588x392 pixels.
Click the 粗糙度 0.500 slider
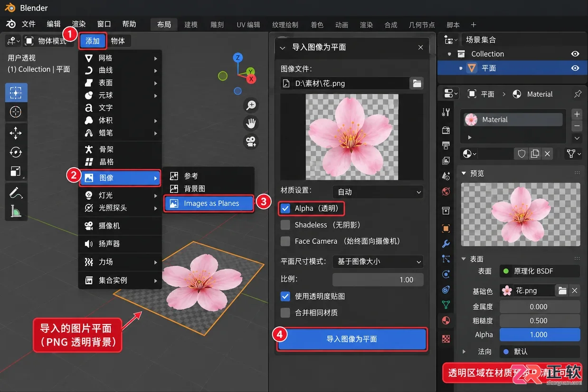(540, 321)
